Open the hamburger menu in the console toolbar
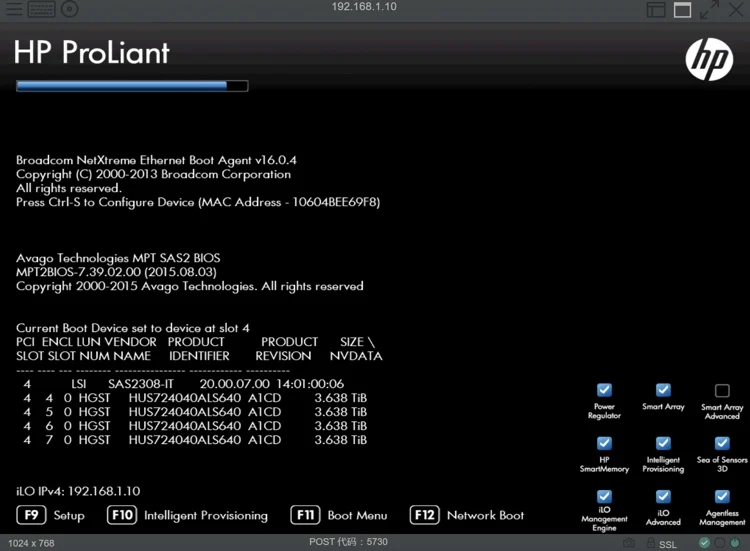Image resolution: width=750 pixels, height=551 pixels. [x=14, y=9]
